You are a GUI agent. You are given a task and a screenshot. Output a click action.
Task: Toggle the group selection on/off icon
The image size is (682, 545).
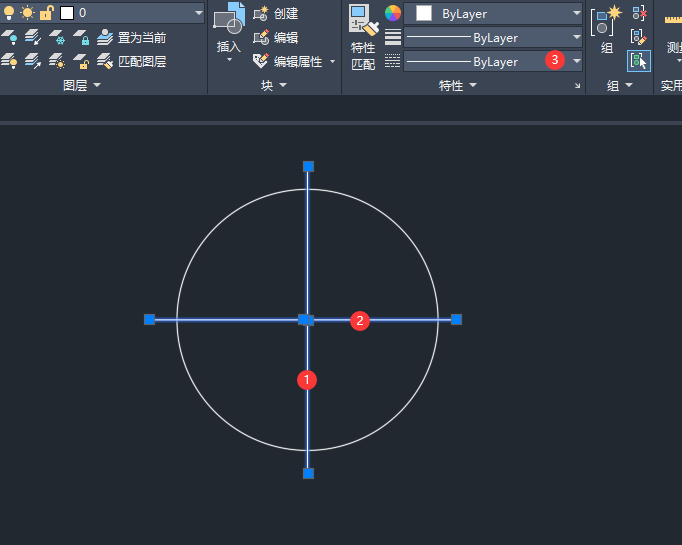[x=639, y=61]
